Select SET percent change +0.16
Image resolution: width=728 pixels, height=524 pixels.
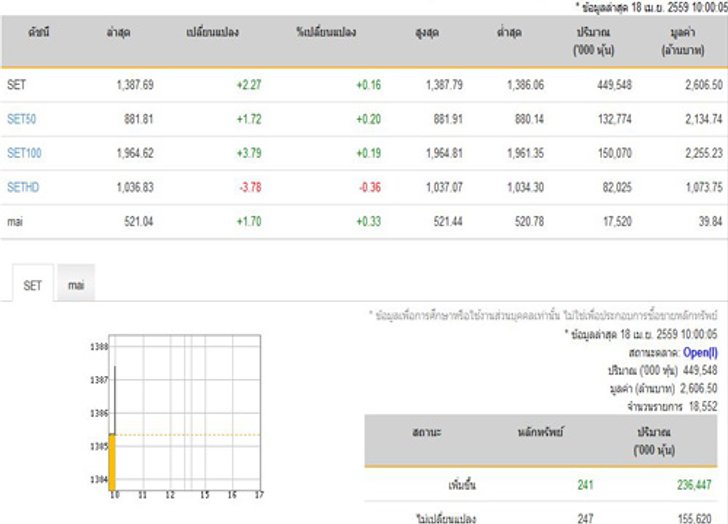coord(369,85)
